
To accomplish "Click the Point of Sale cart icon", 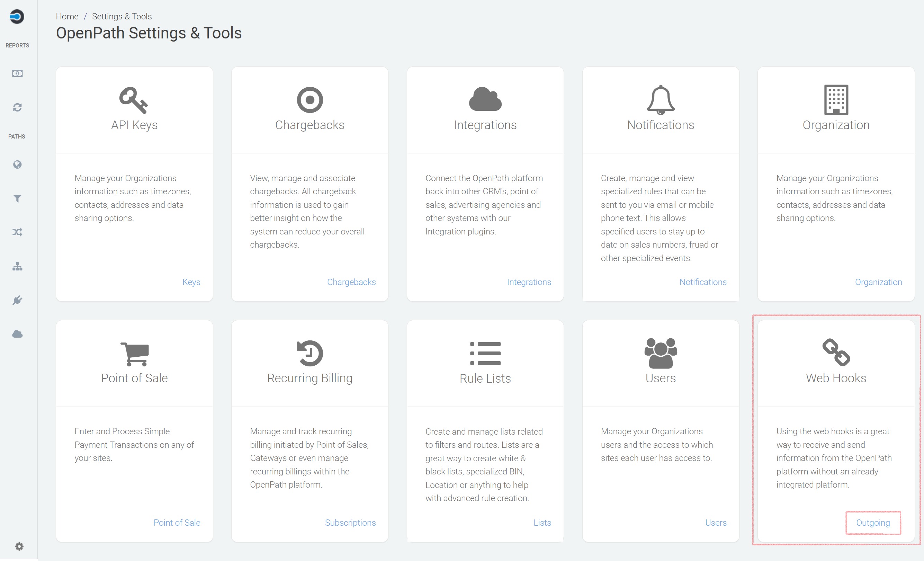I will pyautogui.click(x=135, y=354).
